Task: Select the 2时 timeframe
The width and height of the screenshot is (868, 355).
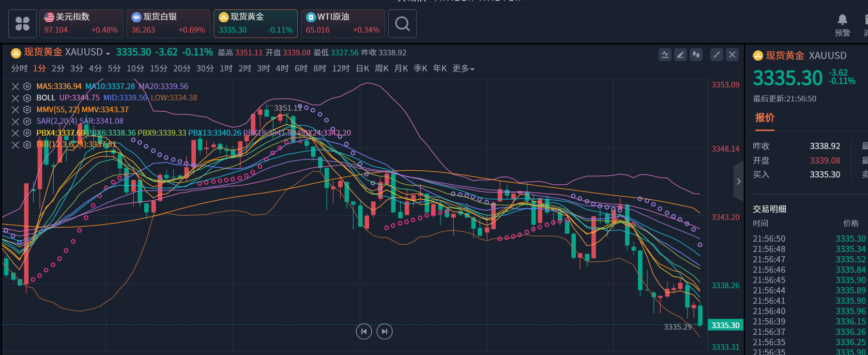Action: coord(245,68)
